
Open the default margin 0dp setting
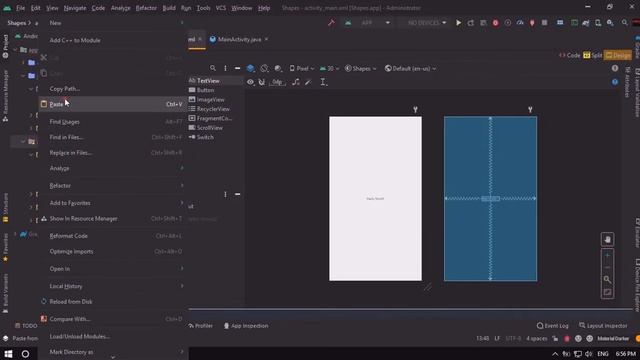pos(277,82)
